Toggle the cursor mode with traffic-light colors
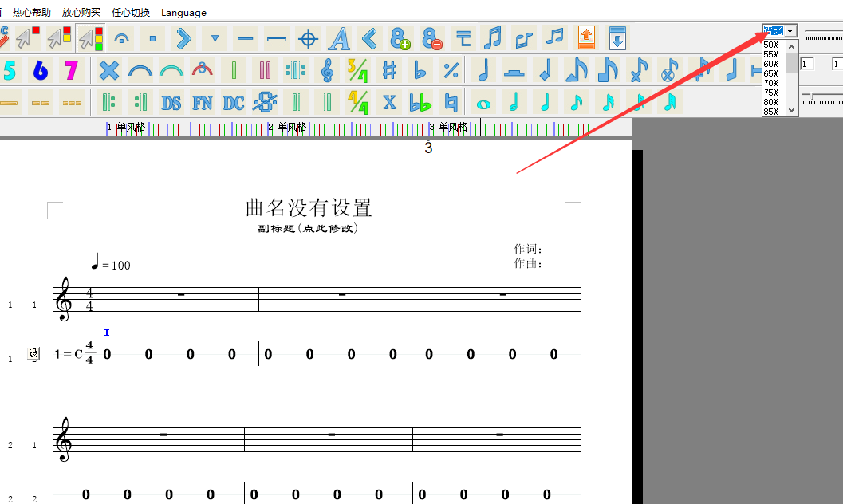Image resolution: width=843 pixels, height=504 pixels. click(x=90, y=38)
